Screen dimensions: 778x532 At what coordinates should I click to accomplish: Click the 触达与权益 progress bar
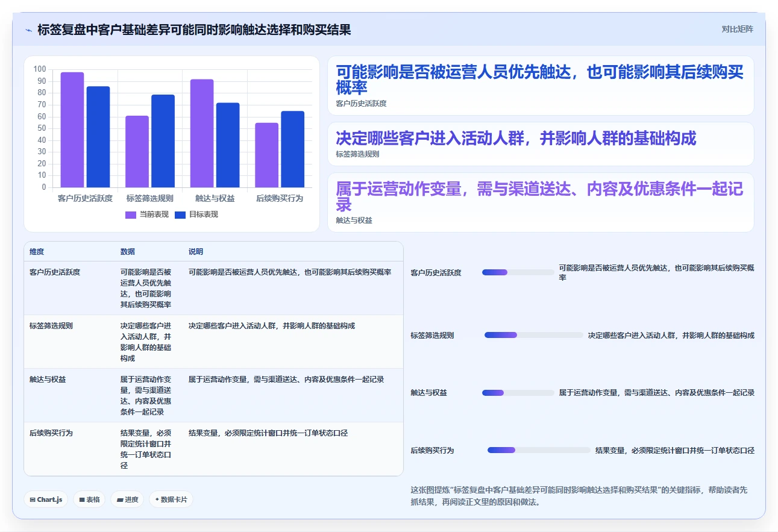pos(518,393)
